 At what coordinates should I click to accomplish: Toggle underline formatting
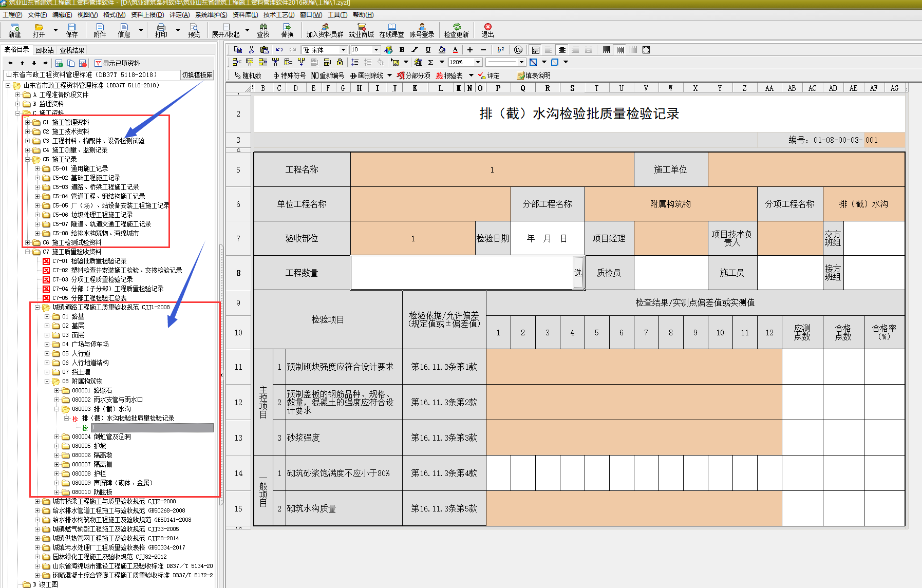(x=427, y=50)
